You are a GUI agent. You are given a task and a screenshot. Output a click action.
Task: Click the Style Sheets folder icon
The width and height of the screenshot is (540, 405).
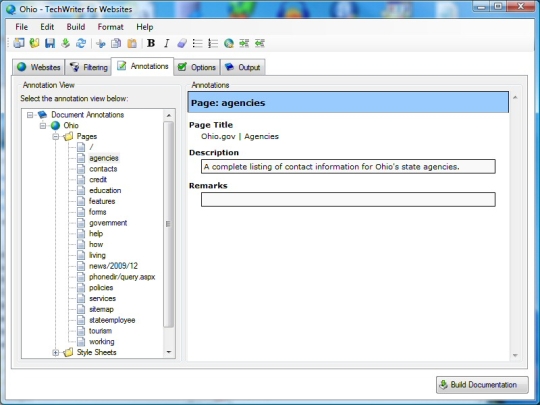[x=68, y=352]
